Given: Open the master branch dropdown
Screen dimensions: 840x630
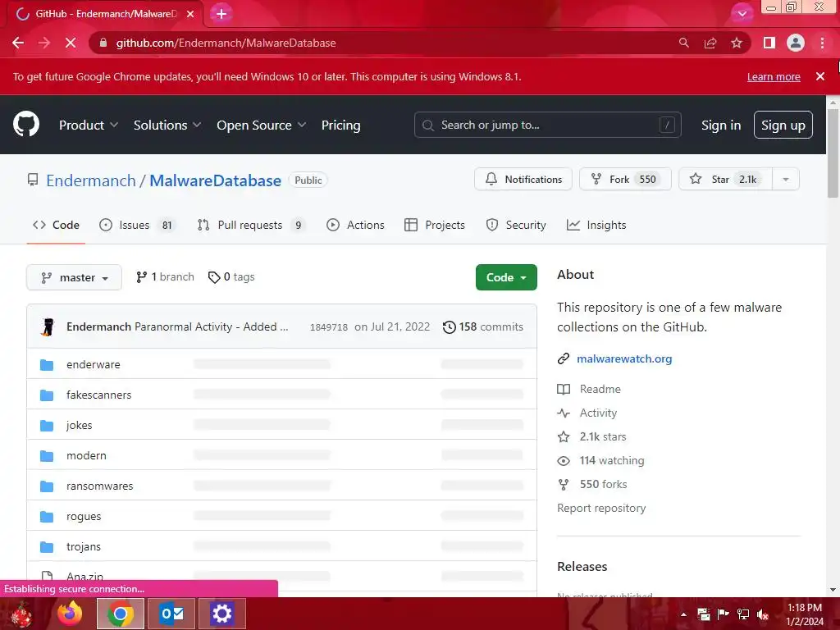Looking at the screenshot, I should click(74, 277).
